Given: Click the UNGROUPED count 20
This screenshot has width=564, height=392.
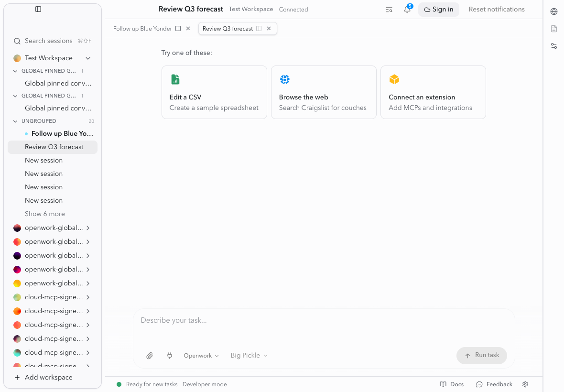Looking at the screenshot, I should point(91,121).
